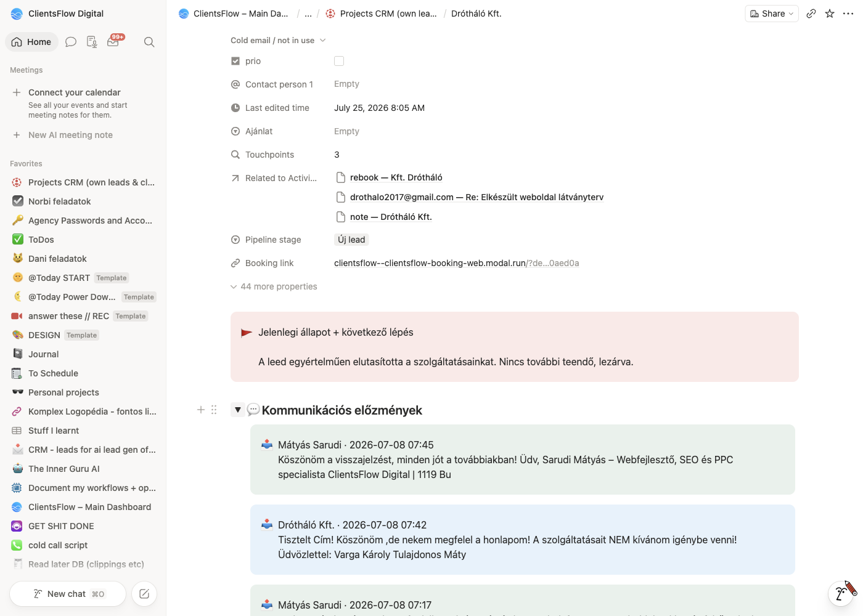Click plus icon beside Connect your calendar
The width and height of the screenshot is (863, 616).
17,92
